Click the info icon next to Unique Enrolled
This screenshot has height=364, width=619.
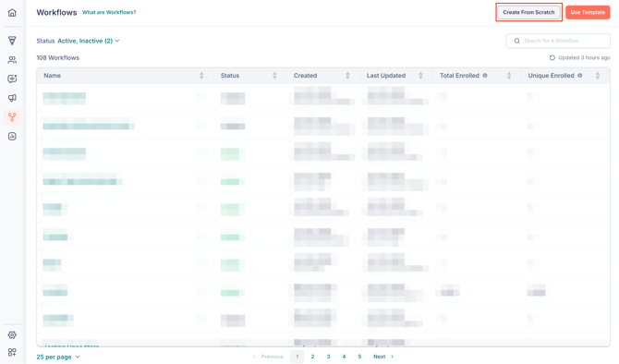click(x=579, y=76)
